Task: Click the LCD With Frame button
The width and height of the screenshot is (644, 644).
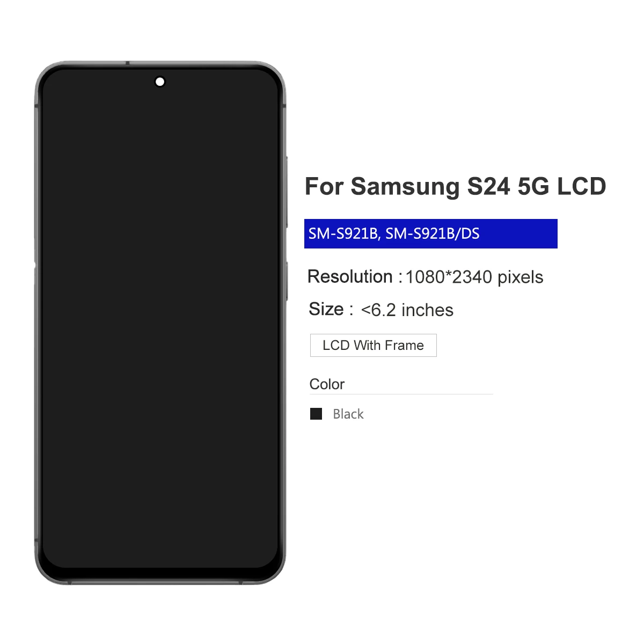Action: (x=374, y=345)
